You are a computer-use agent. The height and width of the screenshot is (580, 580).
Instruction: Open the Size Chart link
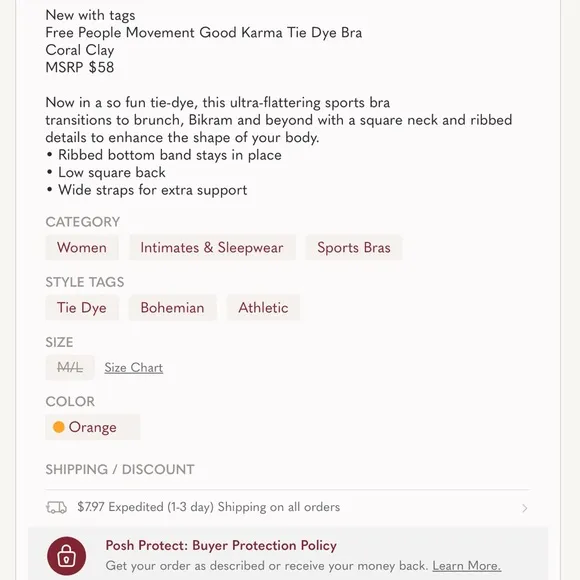pos(134,368)
